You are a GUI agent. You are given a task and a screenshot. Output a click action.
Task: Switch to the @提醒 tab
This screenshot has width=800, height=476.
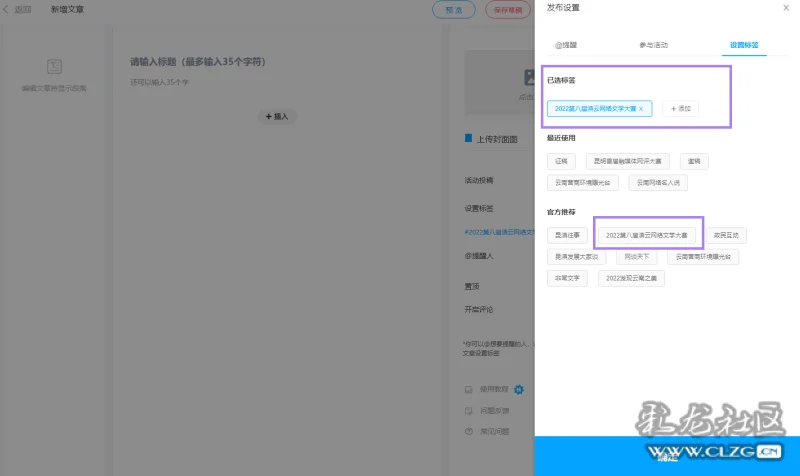566,45
